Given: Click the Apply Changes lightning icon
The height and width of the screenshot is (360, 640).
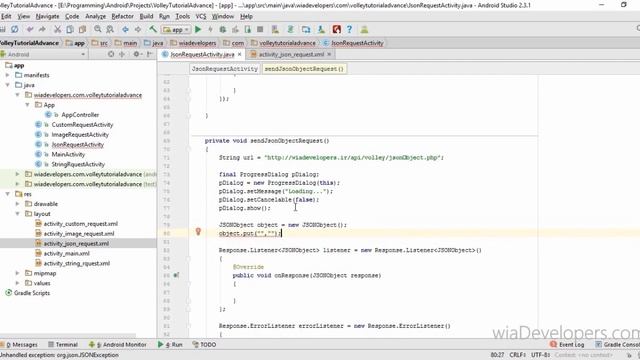Looking at the screenshot, I should (211, 29).
